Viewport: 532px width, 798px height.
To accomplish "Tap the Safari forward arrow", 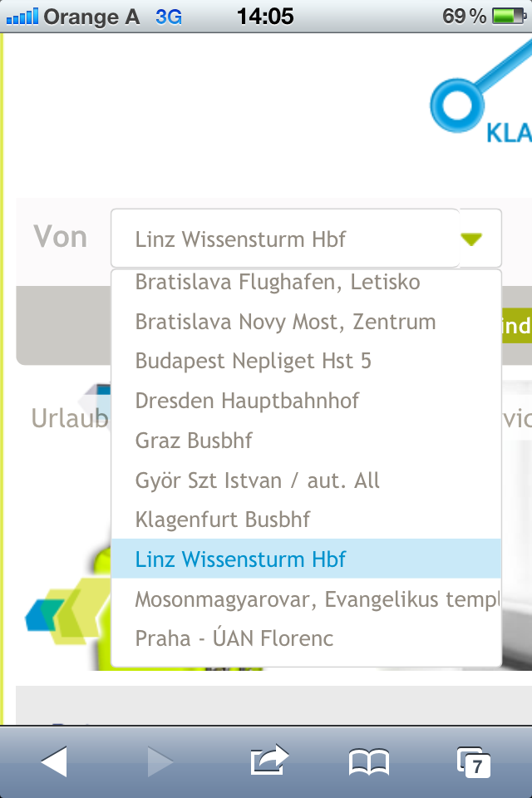I will coord(160,762).
